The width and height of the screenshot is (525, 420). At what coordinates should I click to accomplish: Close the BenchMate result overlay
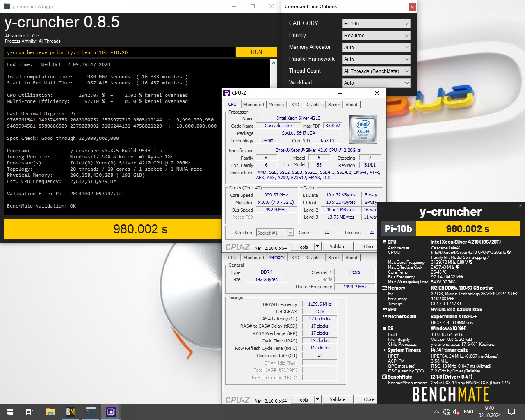click(x=520, y=206)
